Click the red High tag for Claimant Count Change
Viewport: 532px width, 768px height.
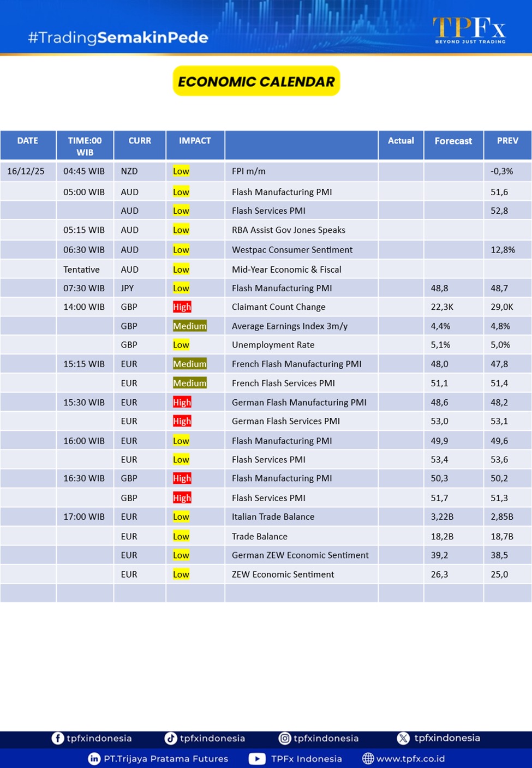pyautogui.click(x=182, y=307)
